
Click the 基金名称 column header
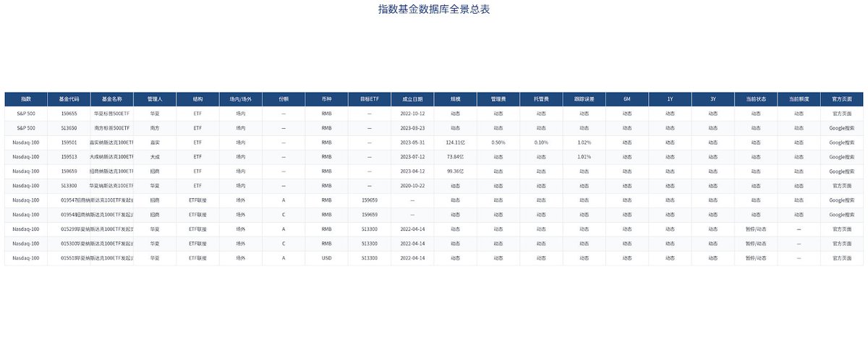(x=112, y=99)
